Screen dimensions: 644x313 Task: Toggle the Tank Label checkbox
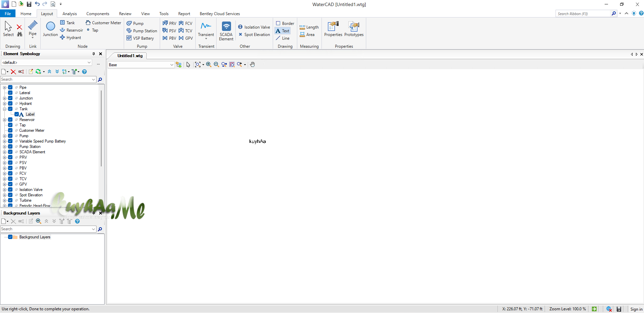pos(16,114)
